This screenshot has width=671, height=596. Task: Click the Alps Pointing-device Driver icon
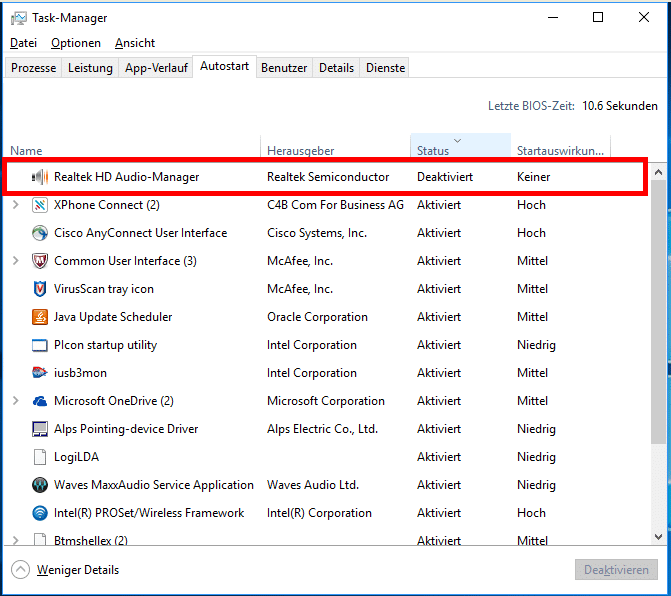(x=40, y=429)
